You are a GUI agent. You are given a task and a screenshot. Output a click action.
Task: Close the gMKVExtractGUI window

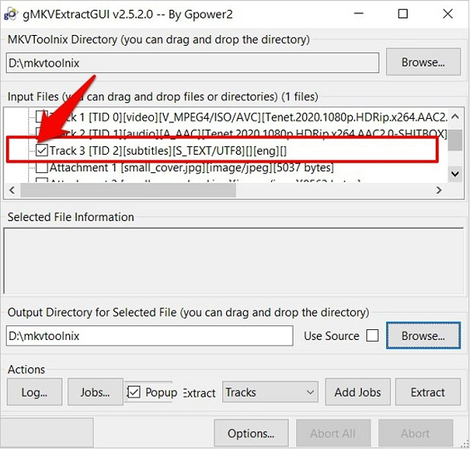click(448, 14)
